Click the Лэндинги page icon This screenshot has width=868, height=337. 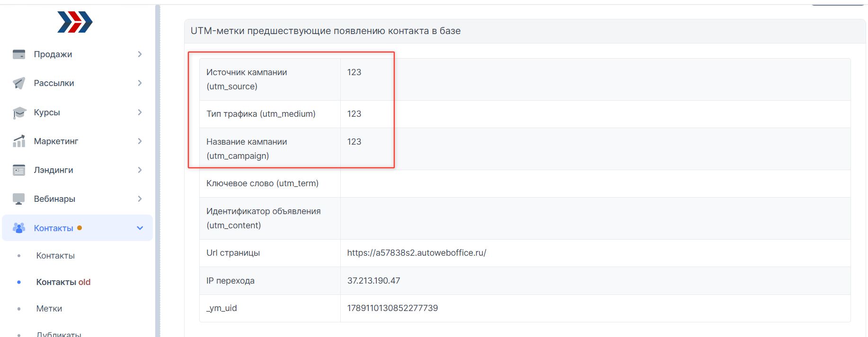[x=19, y=170]
